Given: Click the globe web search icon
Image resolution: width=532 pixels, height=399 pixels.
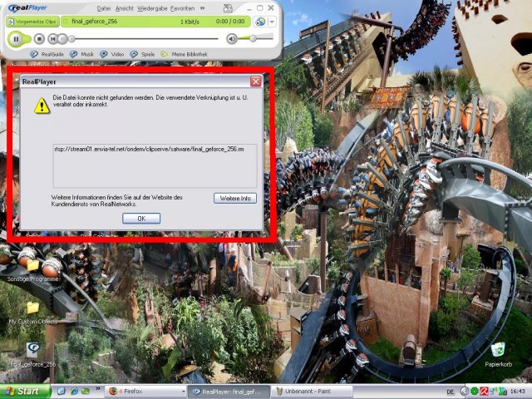Looking at the screenshot, I should point(260,22).
